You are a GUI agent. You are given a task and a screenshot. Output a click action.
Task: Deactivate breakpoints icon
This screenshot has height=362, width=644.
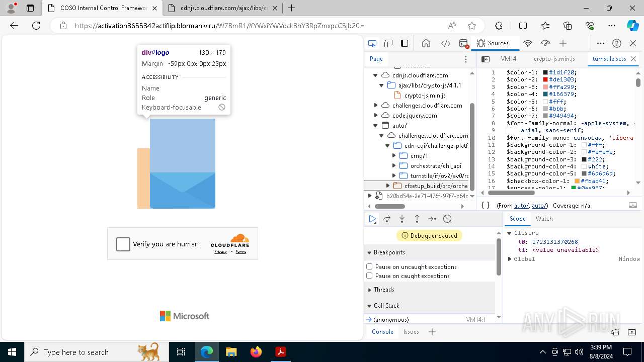pyautogui.click(x=447, y=219)
